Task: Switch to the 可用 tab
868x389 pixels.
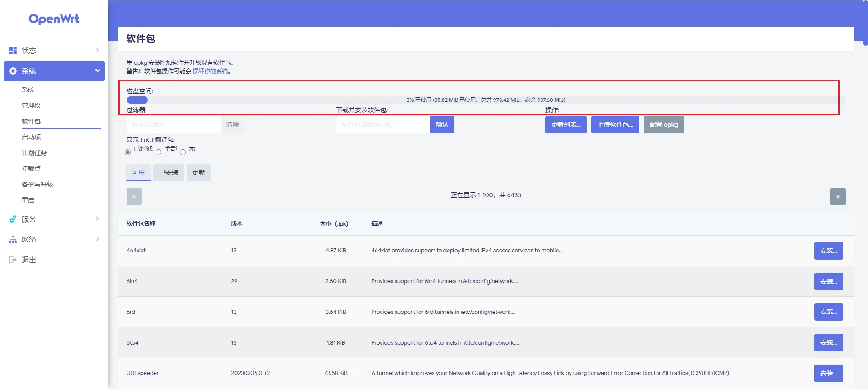Action: pyautogui.click(x=138, y=172)
